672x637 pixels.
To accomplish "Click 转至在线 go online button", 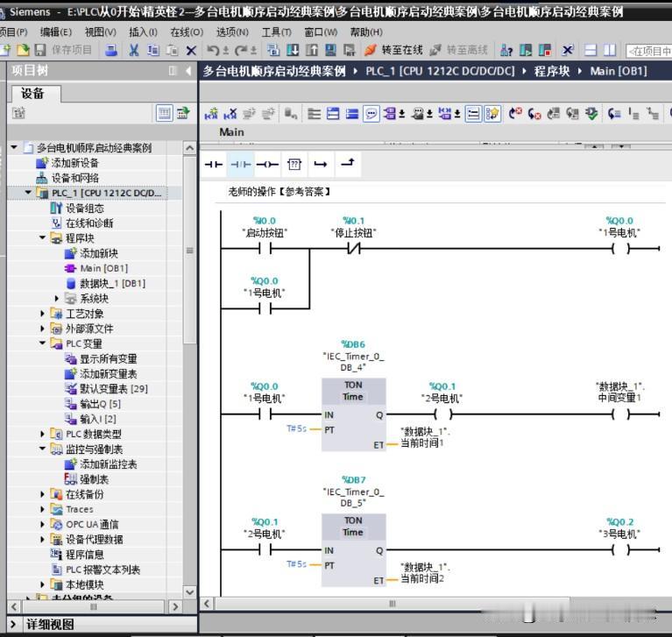I will pos(394,50).
